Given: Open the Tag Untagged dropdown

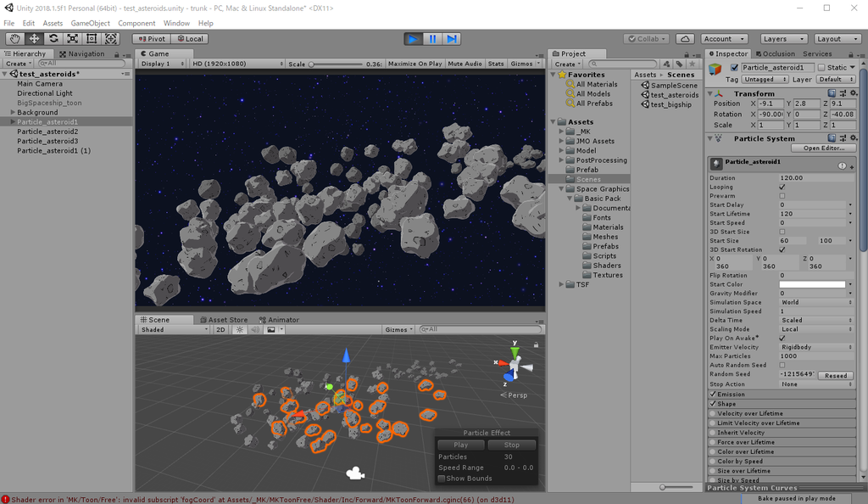Looking at the screenshot, I should tap(765, 80).
